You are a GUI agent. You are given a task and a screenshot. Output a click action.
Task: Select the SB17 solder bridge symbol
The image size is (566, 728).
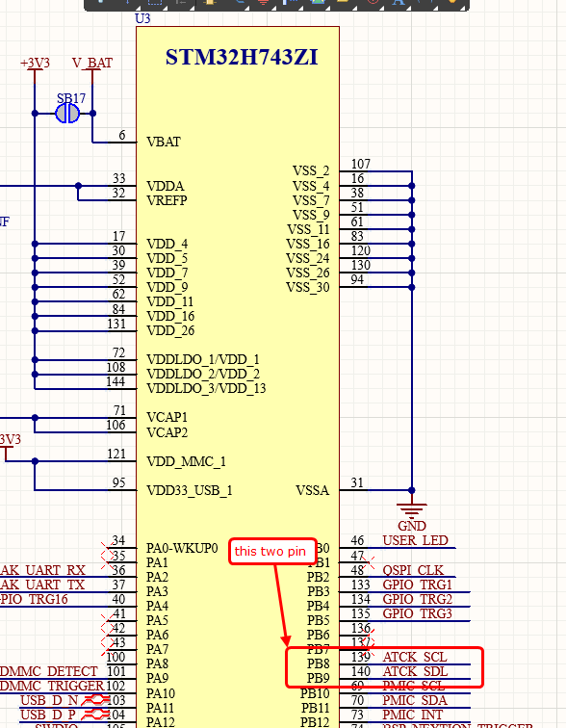click(x=67, y=114)
